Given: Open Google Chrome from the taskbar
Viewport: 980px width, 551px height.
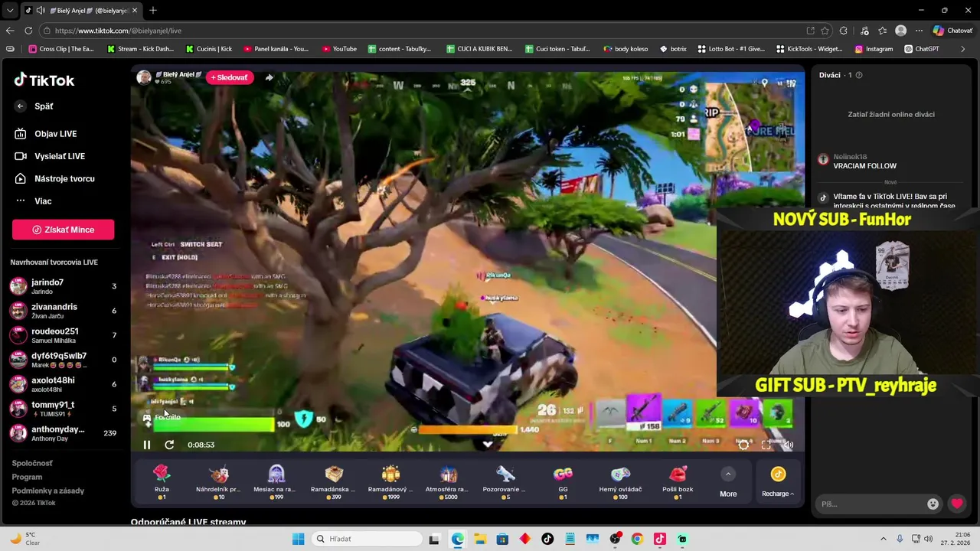Looking at the screenshot, I should [637, 539].
